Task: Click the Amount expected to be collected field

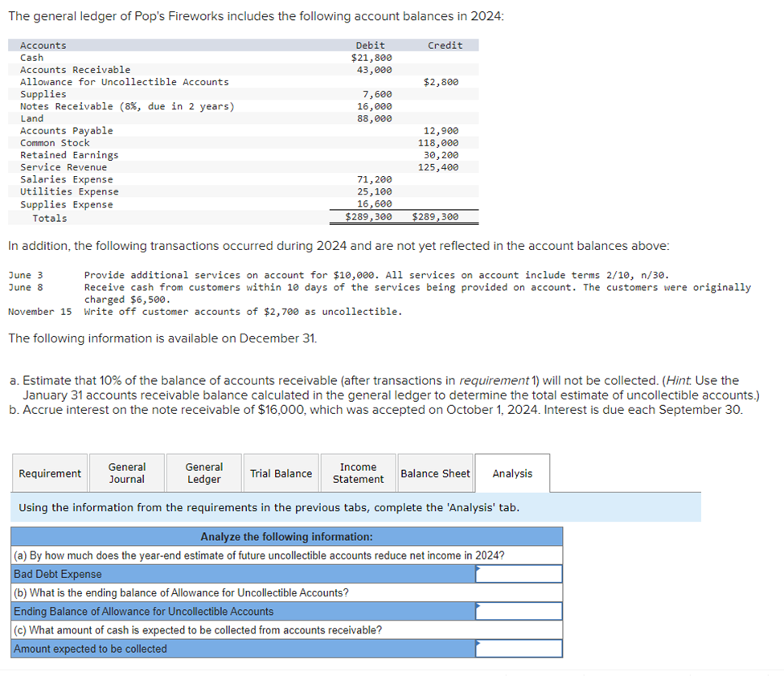Action: [x=519, y=648]
